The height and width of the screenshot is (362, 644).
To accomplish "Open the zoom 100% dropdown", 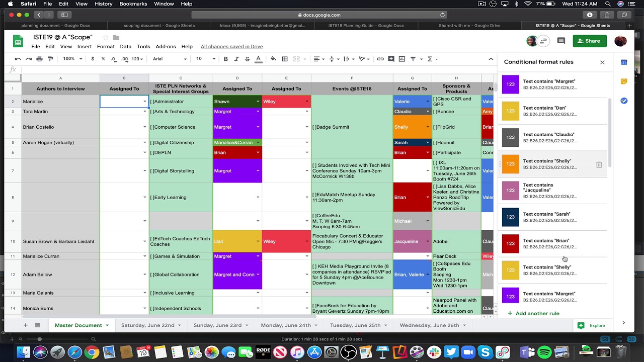I will pyautogui.click(x=72, y=59).
